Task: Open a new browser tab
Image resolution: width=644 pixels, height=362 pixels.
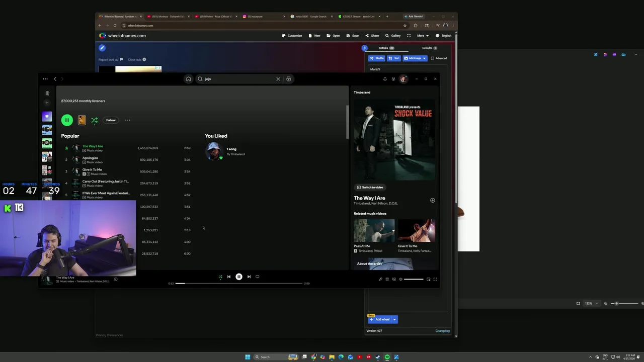Action: (x=387, y=17)
